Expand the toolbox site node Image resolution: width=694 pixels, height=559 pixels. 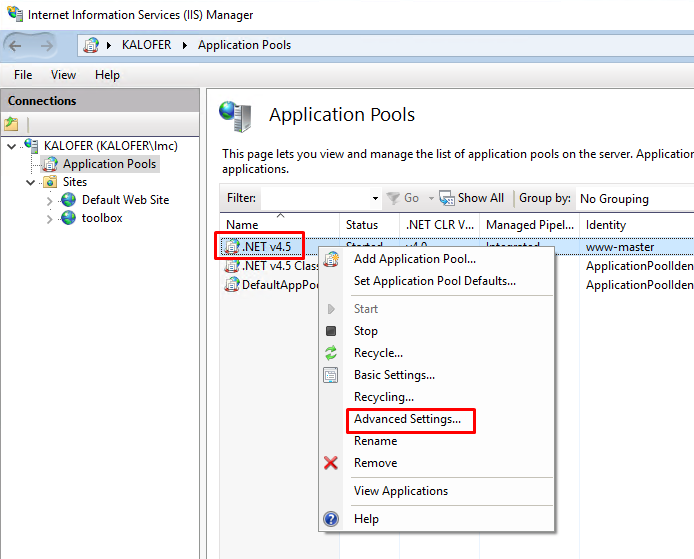point(50,219)
